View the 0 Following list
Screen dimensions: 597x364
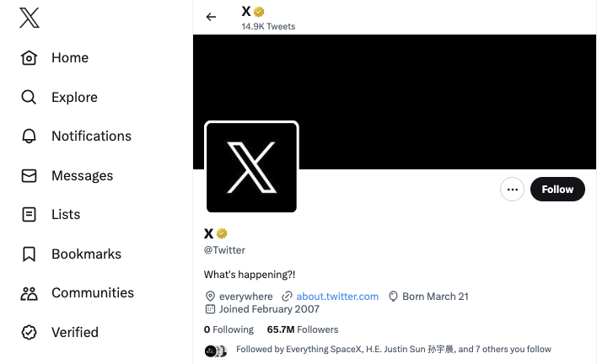(x=229, y=329)
